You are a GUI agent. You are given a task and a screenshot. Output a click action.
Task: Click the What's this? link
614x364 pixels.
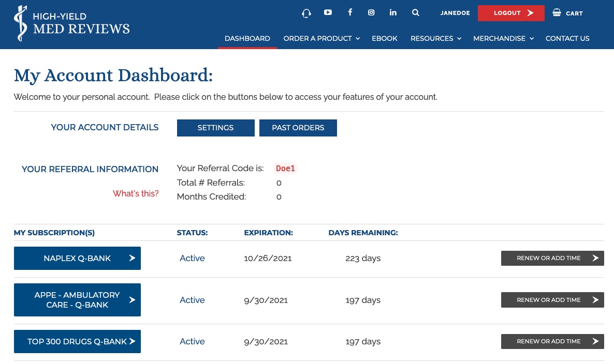point(136,193)
